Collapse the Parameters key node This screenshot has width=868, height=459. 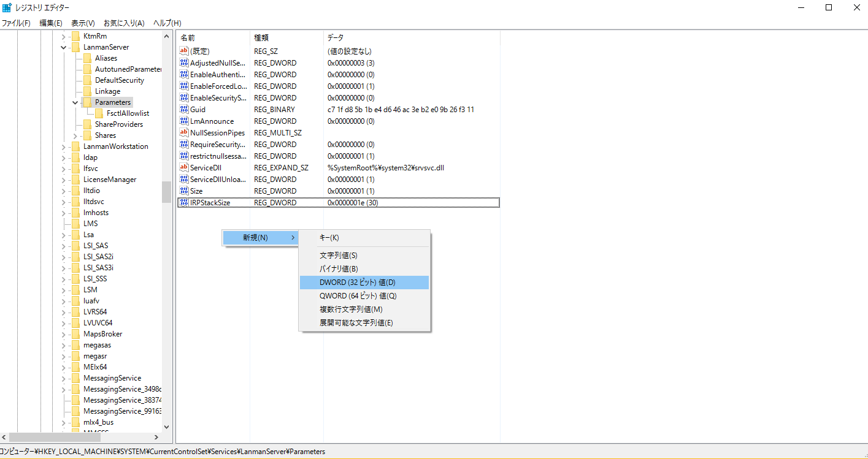pos(75,102)
